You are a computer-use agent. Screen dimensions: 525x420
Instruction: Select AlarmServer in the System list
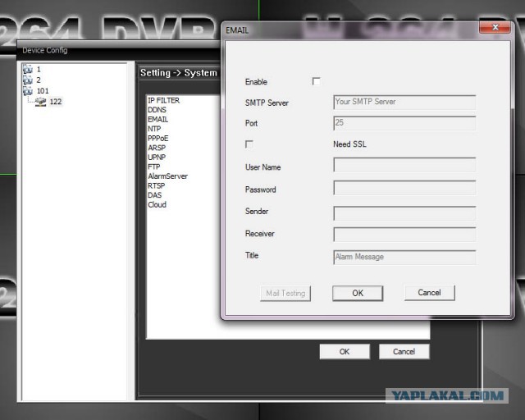pos(167,176)
